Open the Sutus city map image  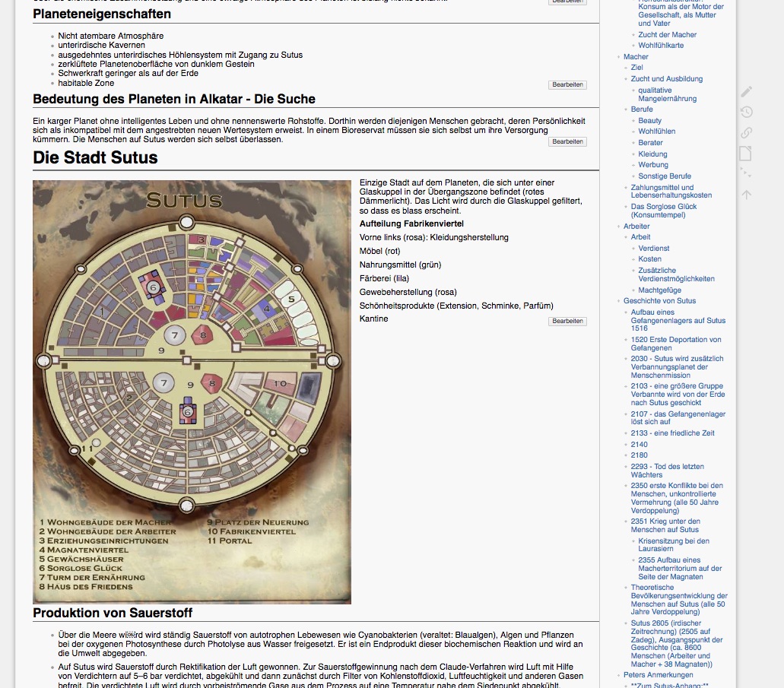point(192,392)
